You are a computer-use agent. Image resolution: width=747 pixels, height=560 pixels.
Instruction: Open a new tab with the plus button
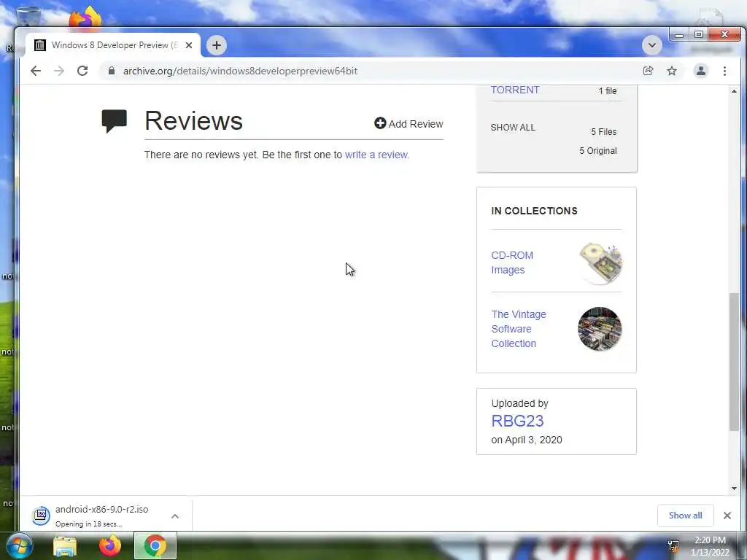(217, 45)
